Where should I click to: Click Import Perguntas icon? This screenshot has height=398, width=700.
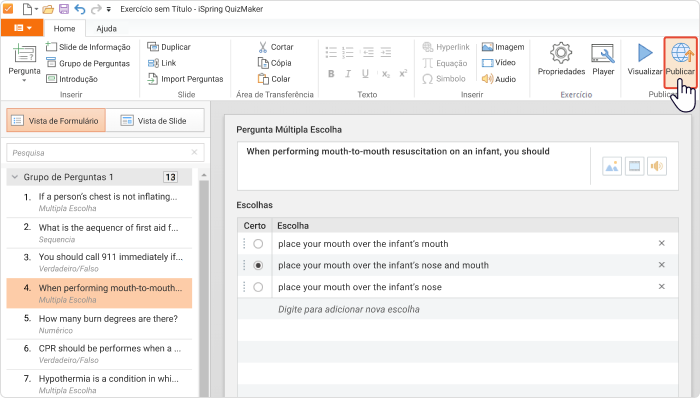pos(153,79)
